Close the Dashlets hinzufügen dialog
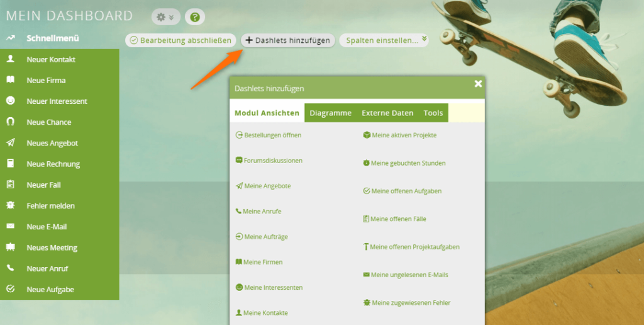This screenshot has height=325, width=644. (x=478, y=84)
